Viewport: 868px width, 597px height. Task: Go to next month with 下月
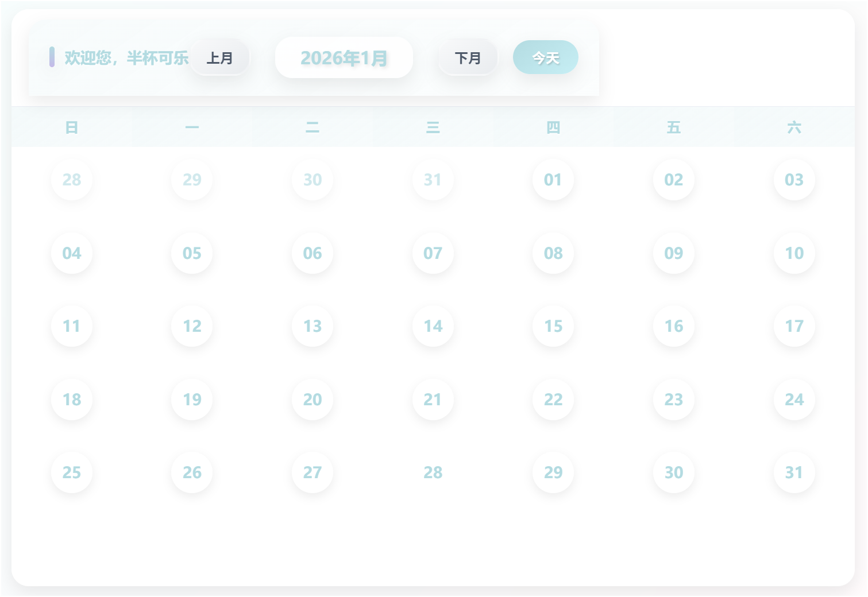click(468, 58)
